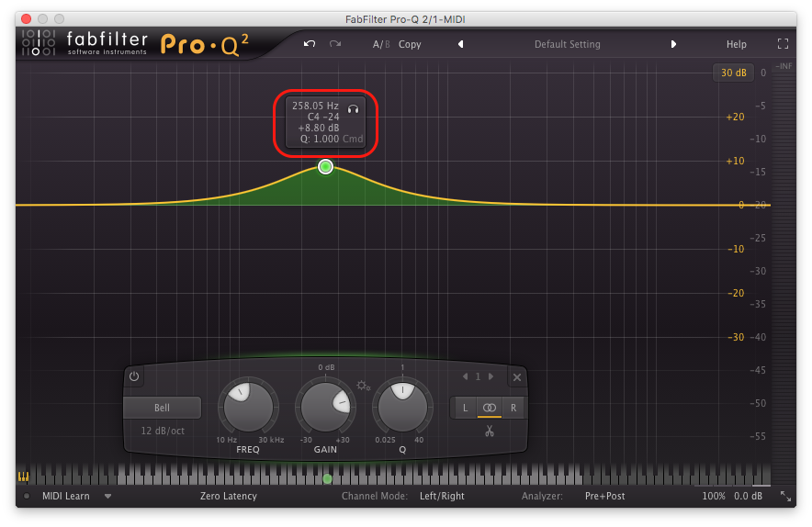Delete the band with the X button

[x=517, y=377]
